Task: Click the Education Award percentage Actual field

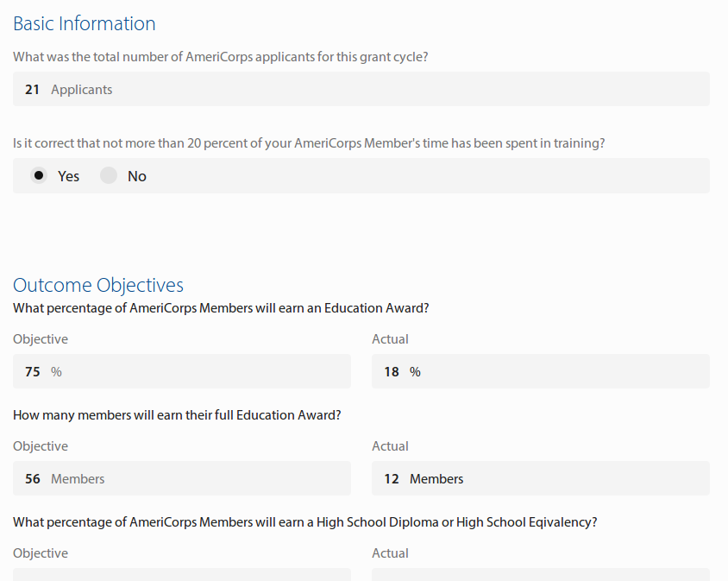Action: coord(540,371)
